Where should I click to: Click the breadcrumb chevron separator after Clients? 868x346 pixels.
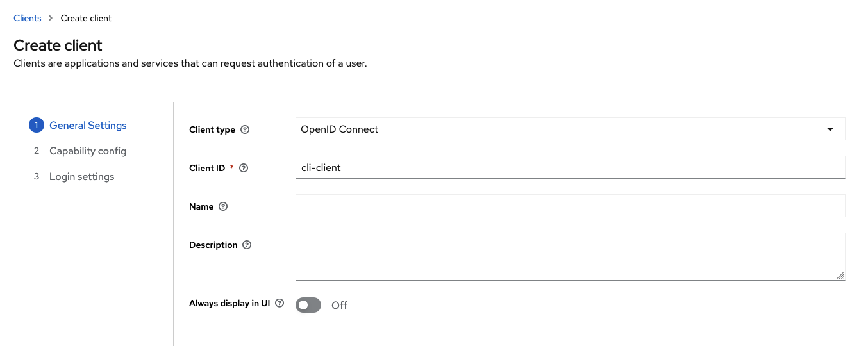(51, 18)
